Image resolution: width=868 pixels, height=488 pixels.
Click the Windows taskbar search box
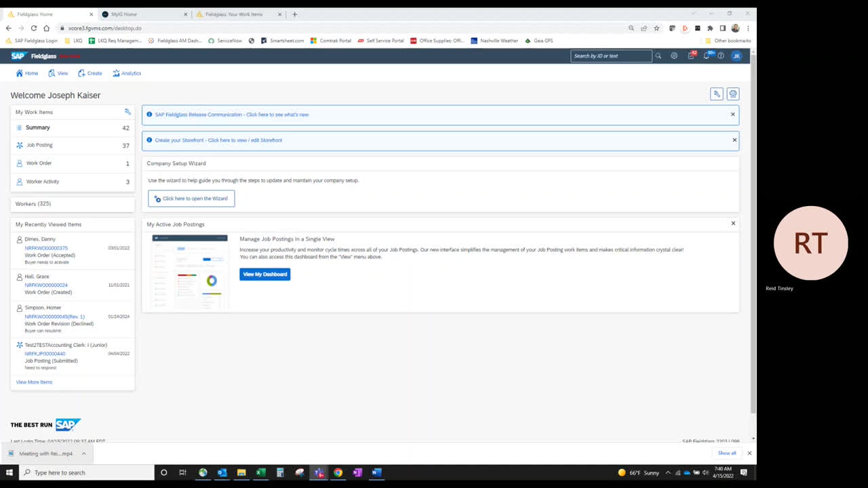point(87,472)
